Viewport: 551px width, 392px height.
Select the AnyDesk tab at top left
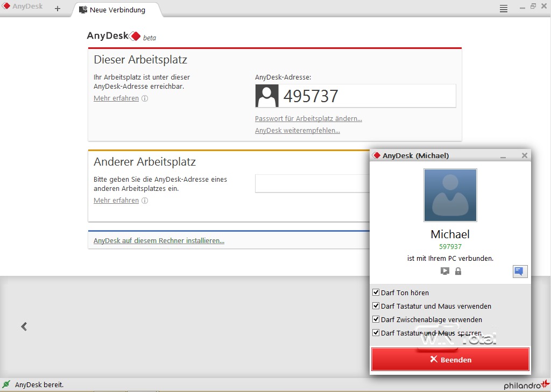(23, 6)
